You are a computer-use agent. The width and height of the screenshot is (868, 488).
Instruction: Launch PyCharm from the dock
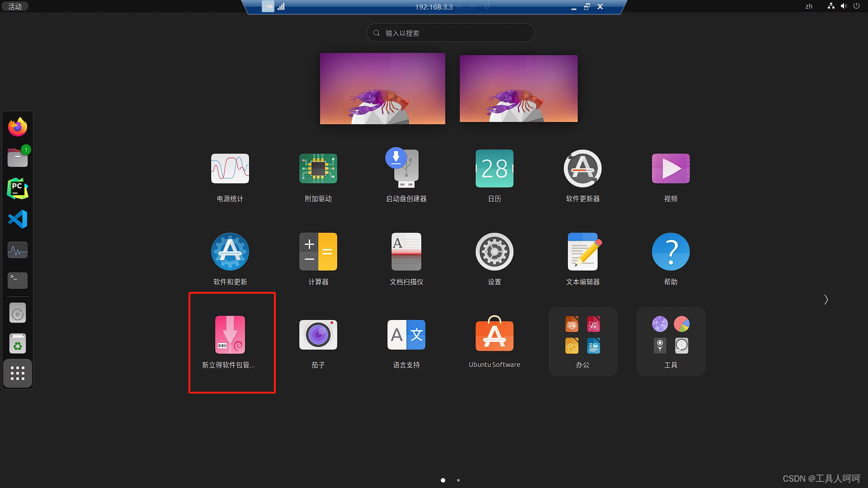(18, 188)
